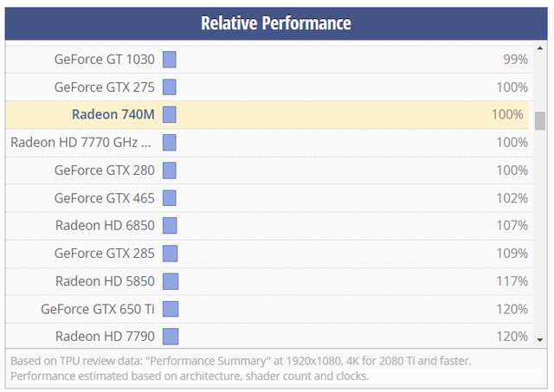Click the Relative Performance header
This screenshot has width=554, height=392.
tap(276, 23)
